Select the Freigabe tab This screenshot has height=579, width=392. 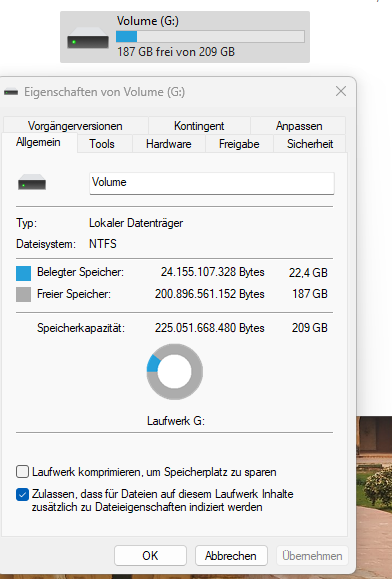pyautogui.click(x=239, y=144)
